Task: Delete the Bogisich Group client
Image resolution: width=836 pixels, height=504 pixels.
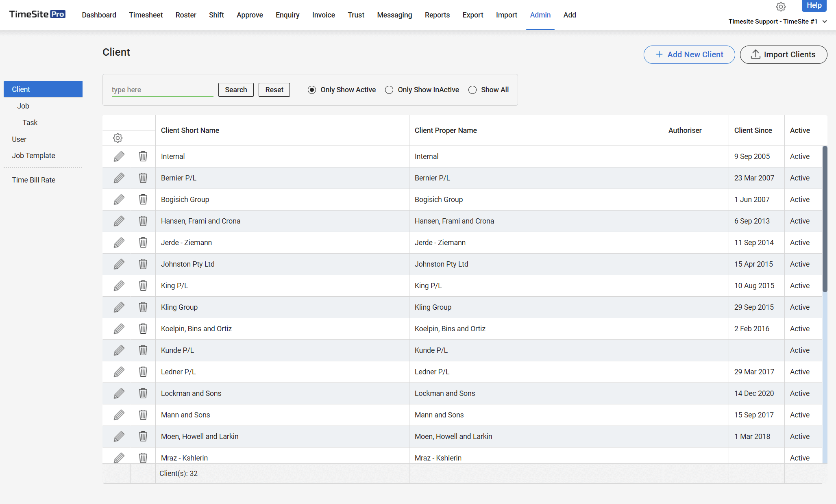Action: [143, 200]
